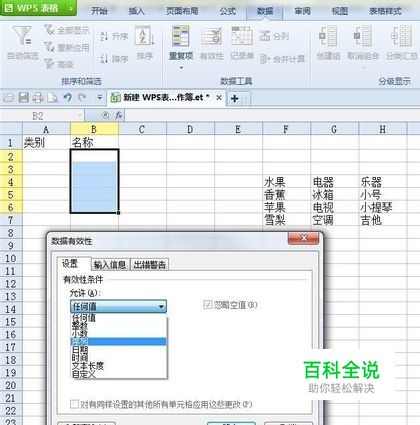Click cell F7 containing 雪梨

pos(286,220)
